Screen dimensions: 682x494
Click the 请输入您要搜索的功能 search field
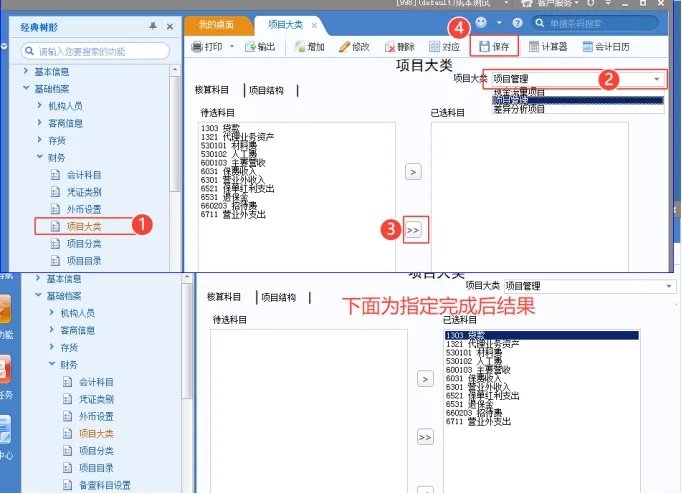[x=95, y=51]
